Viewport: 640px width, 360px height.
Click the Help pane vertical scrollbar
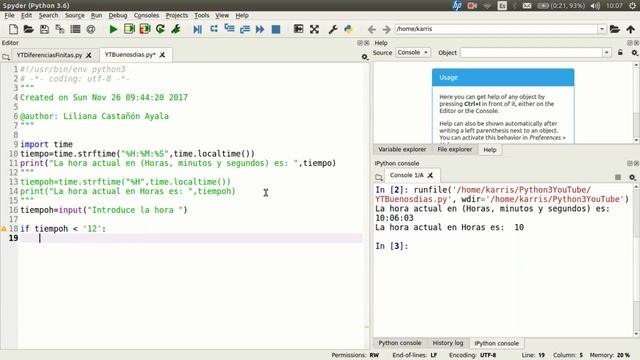tap(636, 103)
